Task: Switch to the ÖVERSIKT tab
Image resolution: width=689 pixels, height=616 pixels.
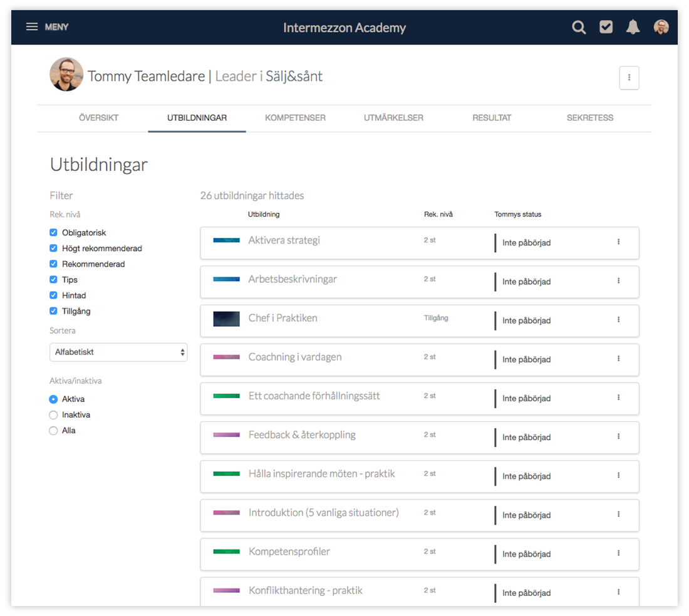Action: pyautogui.click(x=98, y=118)
